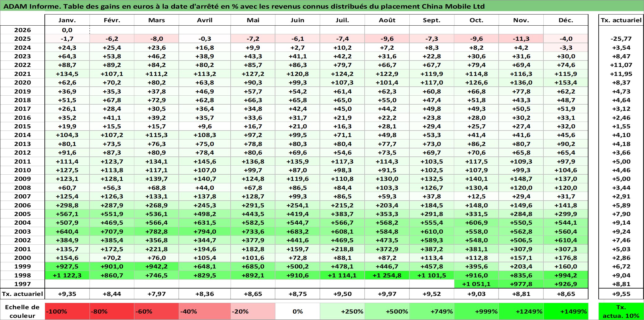Image resolution: width=644 pixels, height=320 pixels.
Task: Click the '+1 122,3' January 1998 value
Action: [x=67, y=275]
